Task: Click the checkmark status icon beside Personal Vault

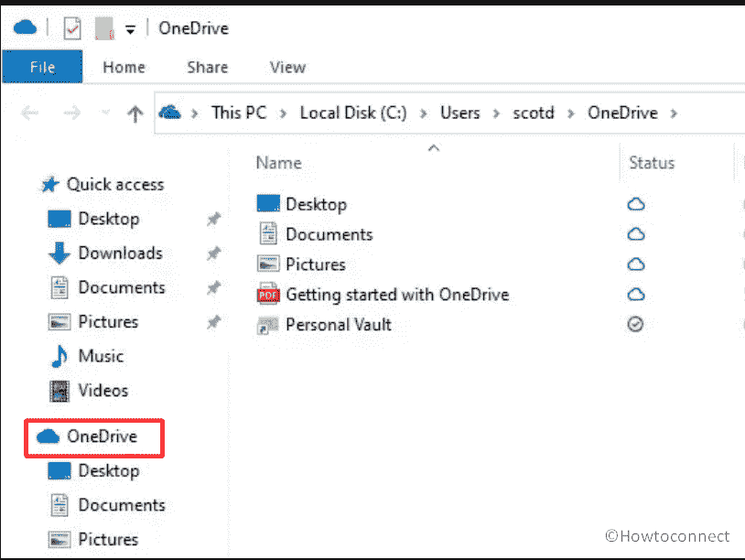Action: click(x=636, y=324)
